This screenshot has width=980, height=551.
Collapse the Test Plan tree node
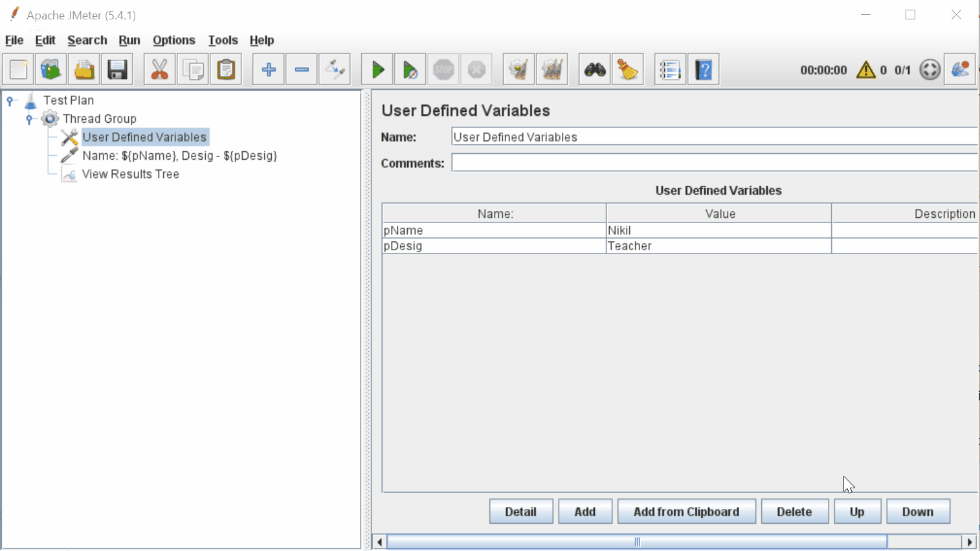click(x=9, y=100)
